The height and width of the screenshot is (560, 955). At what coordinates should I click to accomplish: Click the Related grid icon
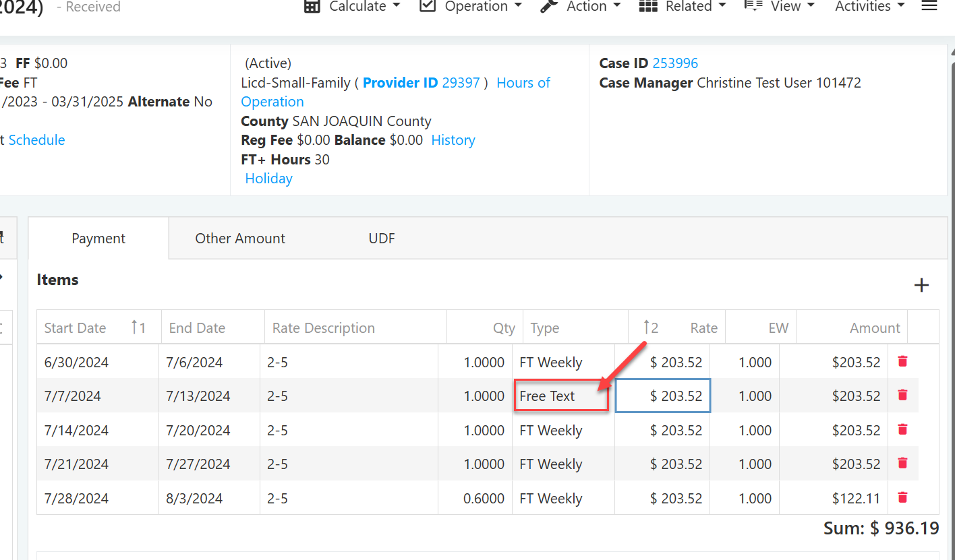click(647, 6)
